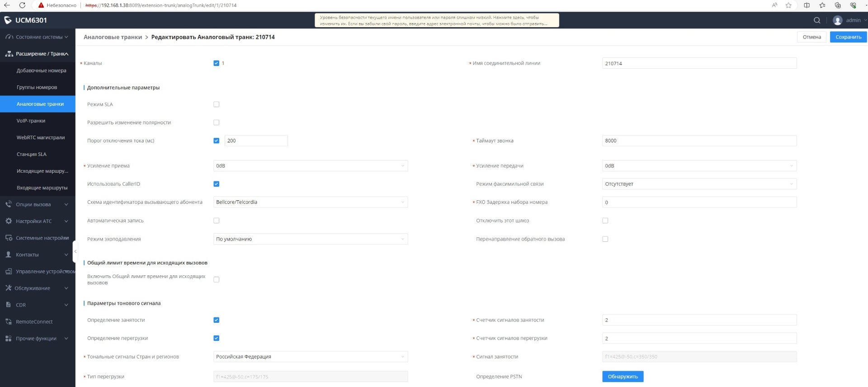Click the Отмена button

[811, 37]
